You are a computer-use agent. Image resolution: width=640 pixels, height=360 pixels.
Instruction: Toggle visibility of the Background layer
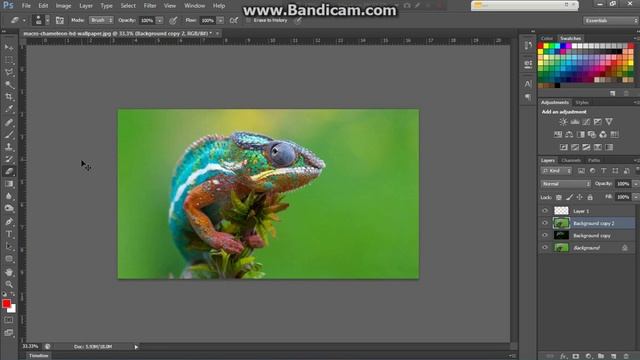pyautogui.click(x=545, y=247)
